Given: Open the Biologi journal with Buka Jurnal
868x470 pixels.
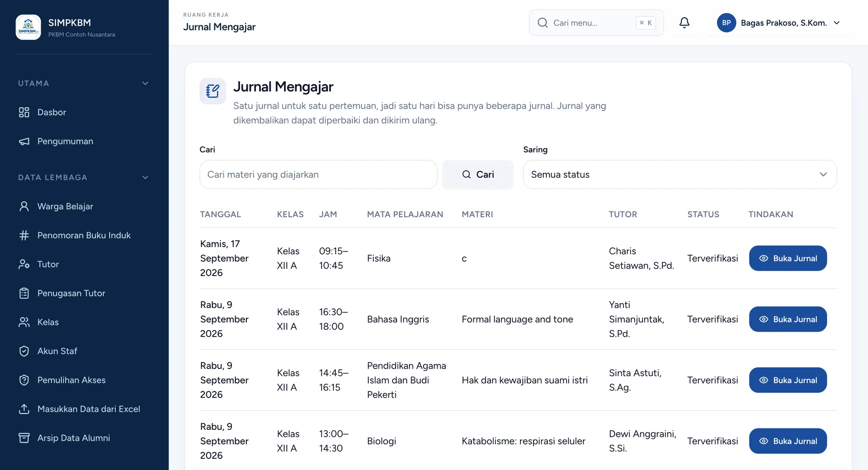Looking at the screenshot, I should [788, 441].
